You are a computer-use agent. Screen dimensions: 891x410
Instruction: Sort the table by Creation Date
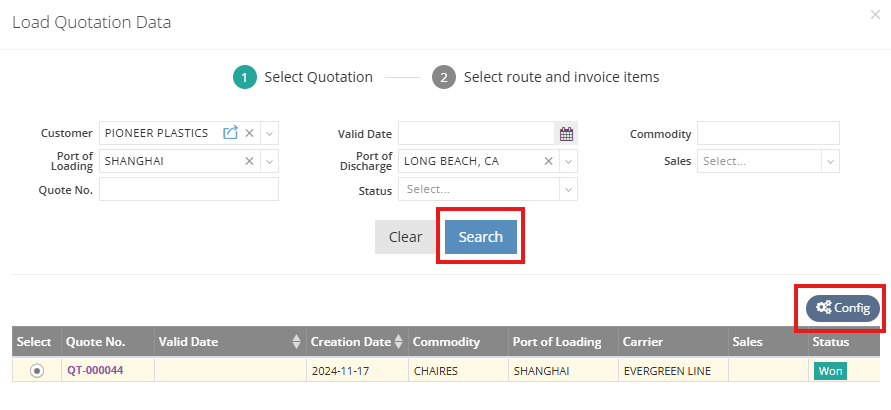400,342
